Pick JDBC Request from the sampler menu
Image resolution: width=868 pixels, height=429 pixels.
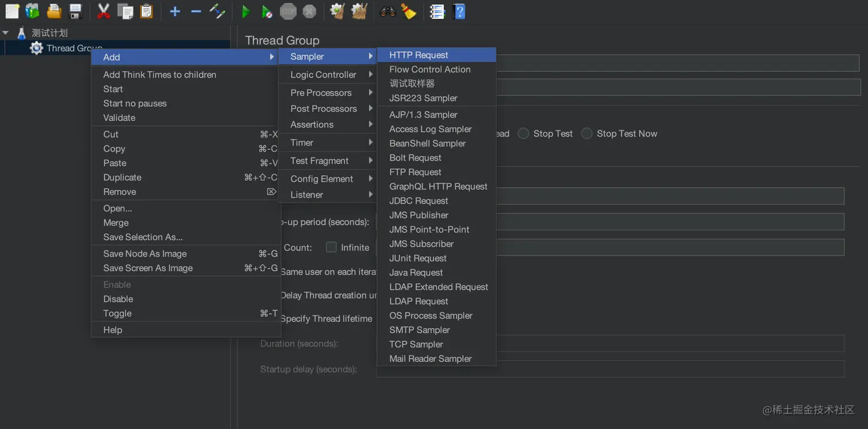point(437,201)
